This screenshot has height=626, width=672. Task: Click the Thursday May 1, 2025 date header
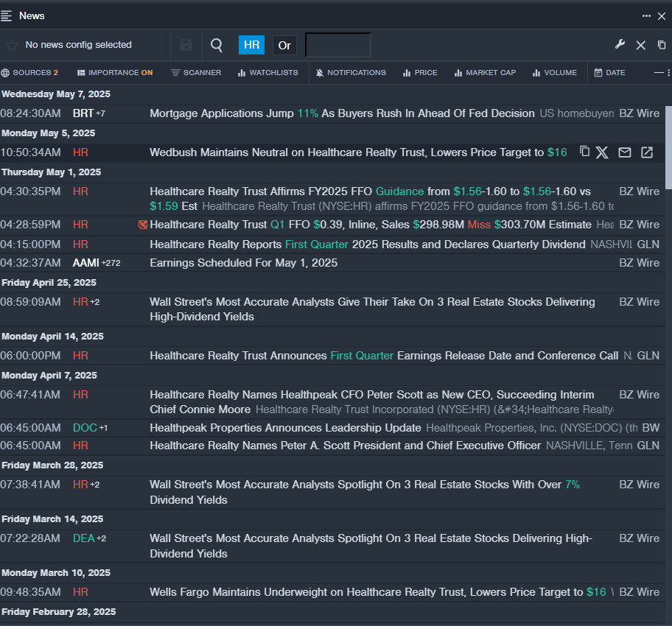tap(52, 172)
